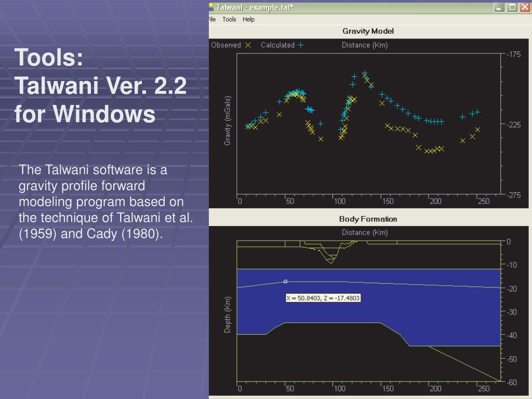Click the Distance (Km) label above the gravity plot

365,45
